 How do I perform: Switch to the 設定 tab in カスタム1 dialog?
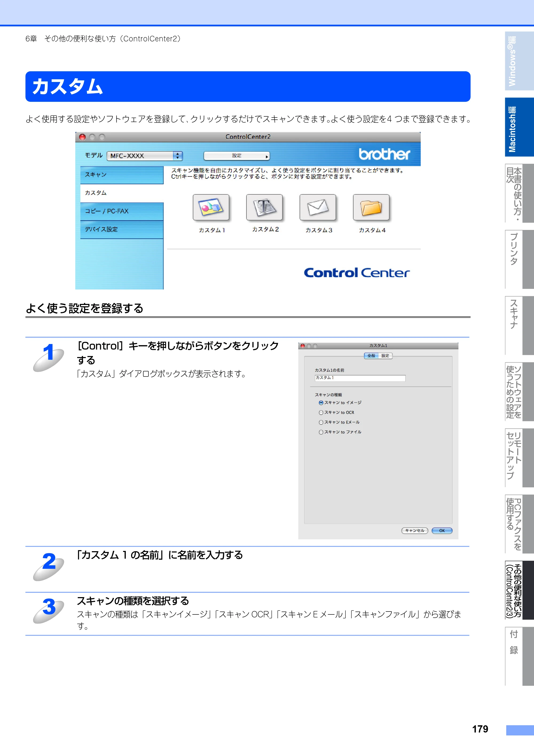pyautogui.click(x=385, y=356)
